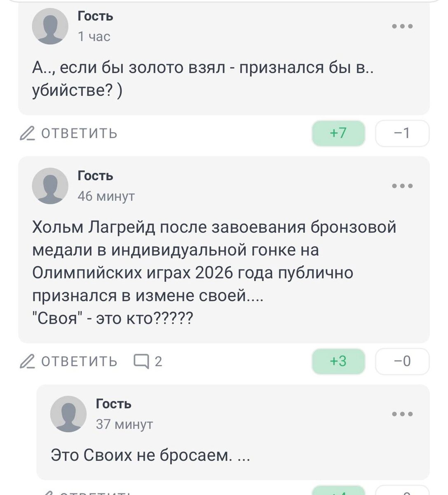Click the pencil icon next to first ОТВЕТИТЬ
Viewport: 448px width, 495px height.
pyautogui.click(x=27, y=132)
